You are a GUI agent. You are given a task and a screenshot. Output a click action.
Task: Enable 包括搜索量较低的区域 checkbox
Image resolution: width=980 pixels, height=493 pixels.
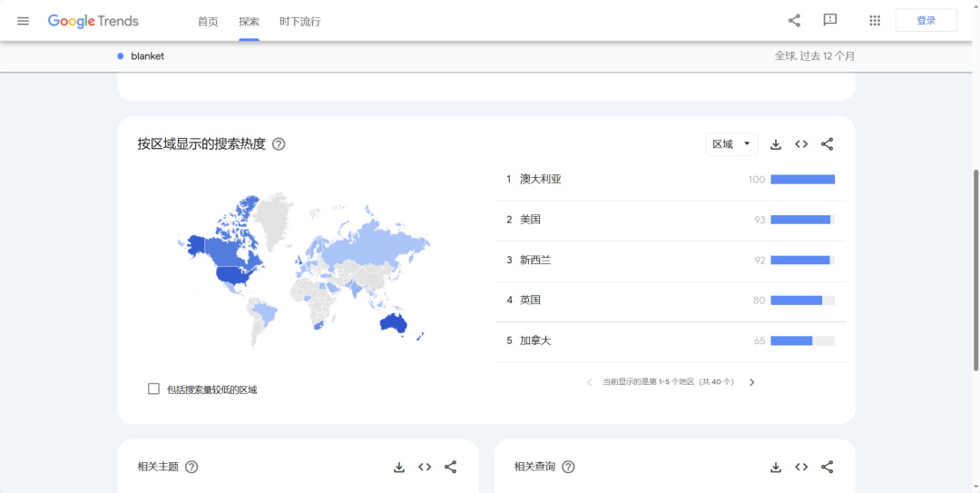tap(153, 389)
